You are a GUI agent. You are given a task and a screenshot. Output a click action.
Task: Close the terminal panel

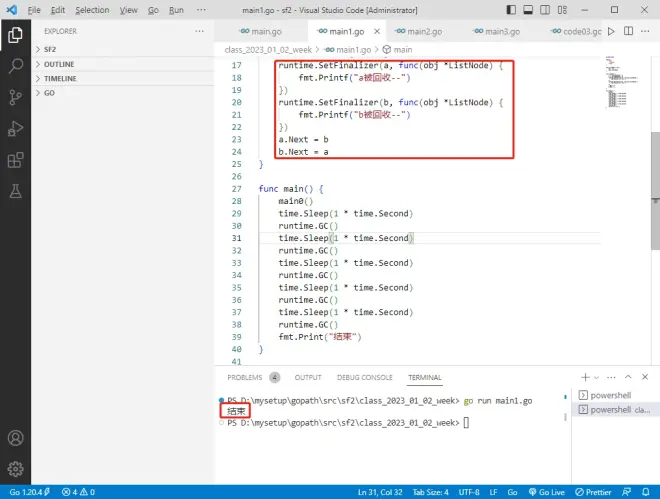click(645, 377)
